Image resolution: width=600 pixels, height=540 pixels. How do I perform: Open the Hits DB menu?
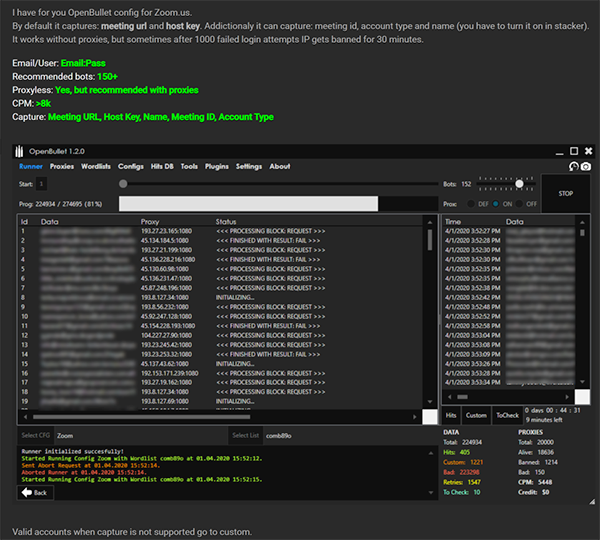point(162,166)
